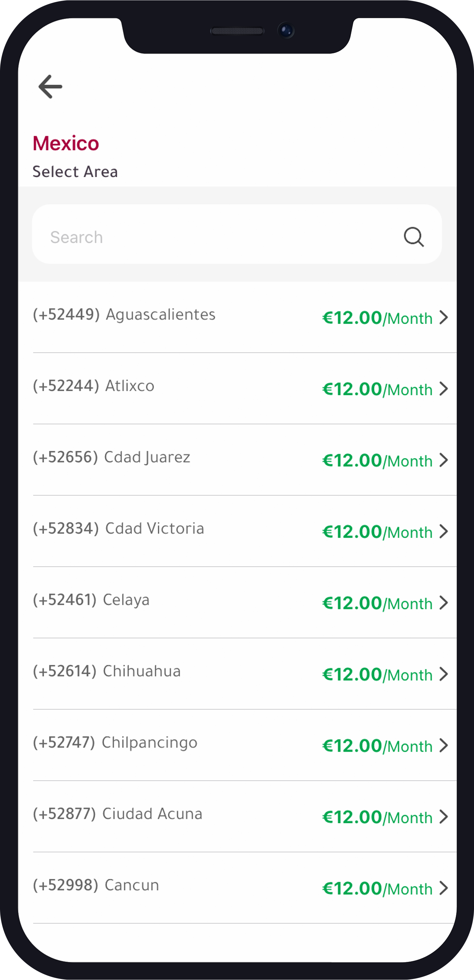Viewport: 474px width, 980px height.
Task: Pick the (+52656) Cdad Juarez entry
Action: (112, 457)
